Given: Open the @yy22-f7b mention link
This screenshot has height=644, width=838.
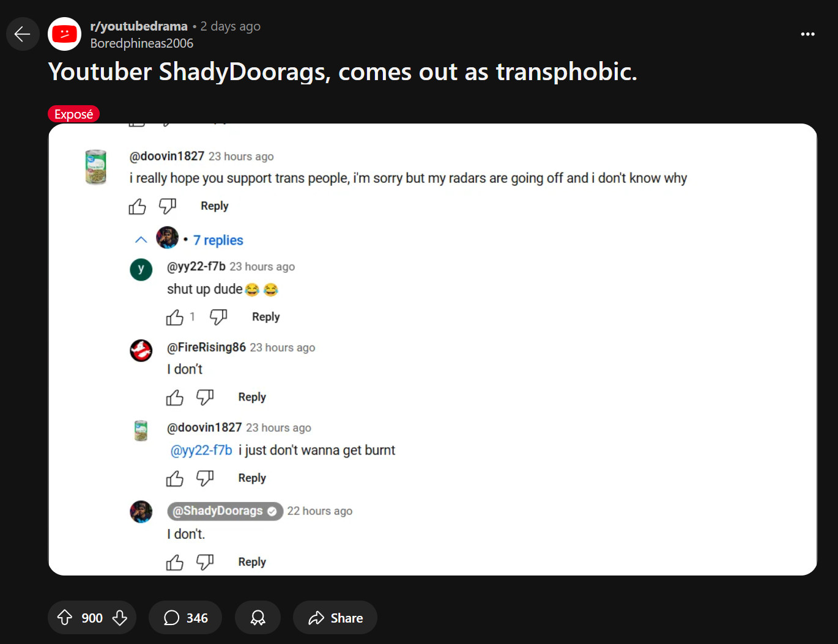Looking at the screenshot, I should click(201, 450).
